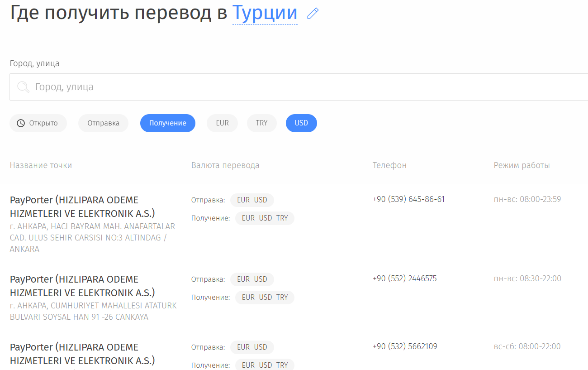This screenshot has height=370, width=588.
Task: Click the Телефон column header
Action: pyautogui.click(x=389, y=165)
